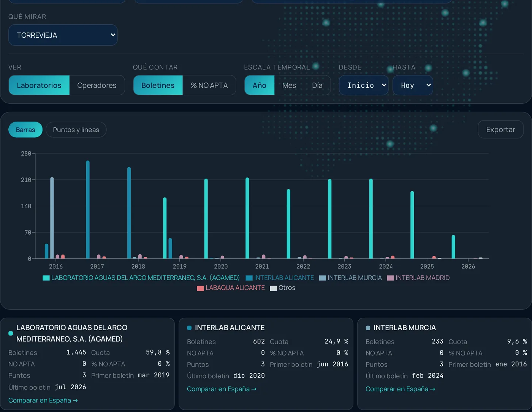532x412 pixels.
Task: Set time scale to Mes
Action: 289,85
